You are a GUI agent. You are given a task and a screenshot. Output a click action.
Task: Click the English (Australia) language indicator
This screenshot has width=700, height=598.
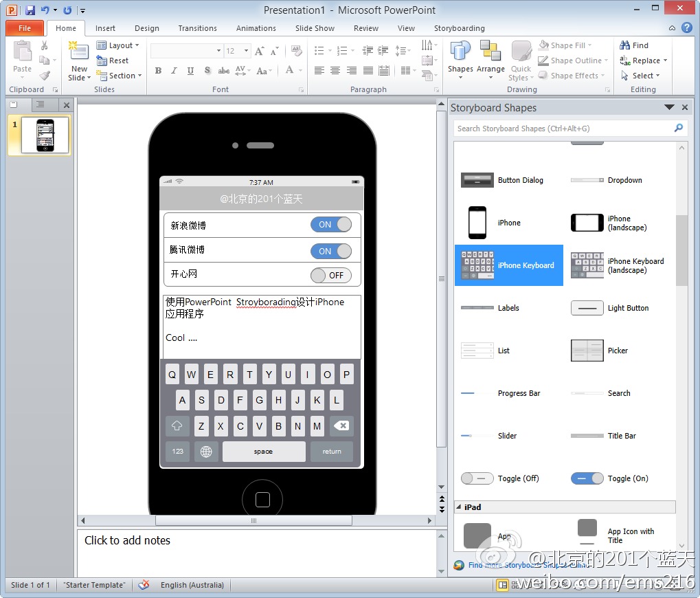coord(192,585)
